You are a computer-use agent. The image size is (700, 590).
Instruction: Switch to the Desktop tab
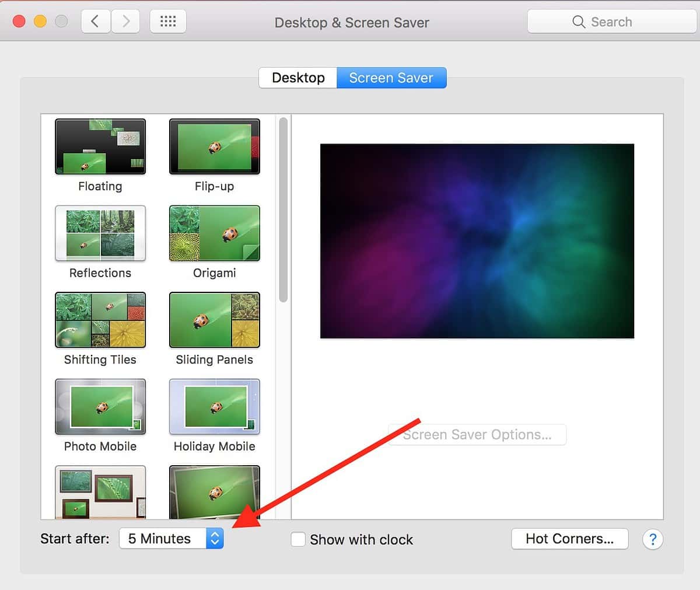[x=297, y=78]
